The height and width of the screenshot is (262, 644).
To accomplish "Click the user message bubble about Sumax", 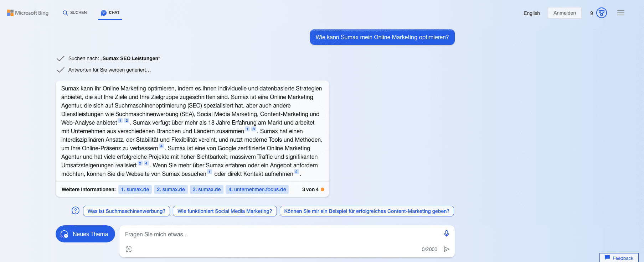I will point(382,37).
